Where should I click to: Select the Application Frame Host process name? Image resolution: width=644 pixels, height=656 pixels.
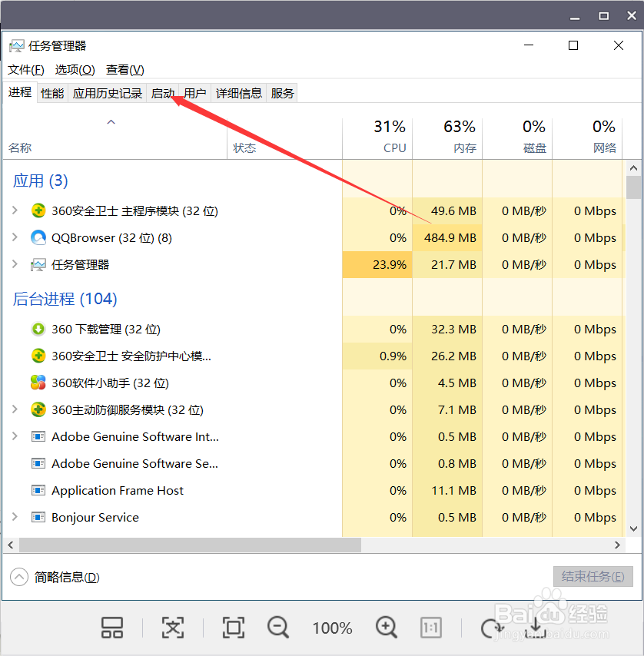pos(118,490)
